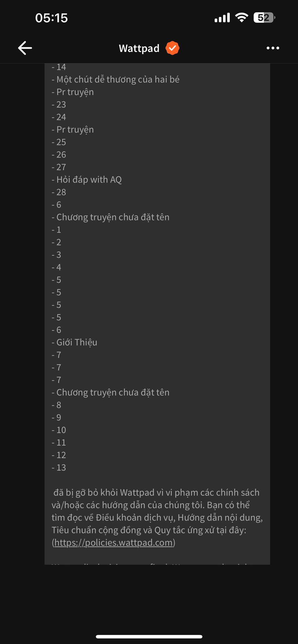Screen dimensions: 298x644
Task: Open the policies.wattpad.com link
Action: click(x=114, y=543)
